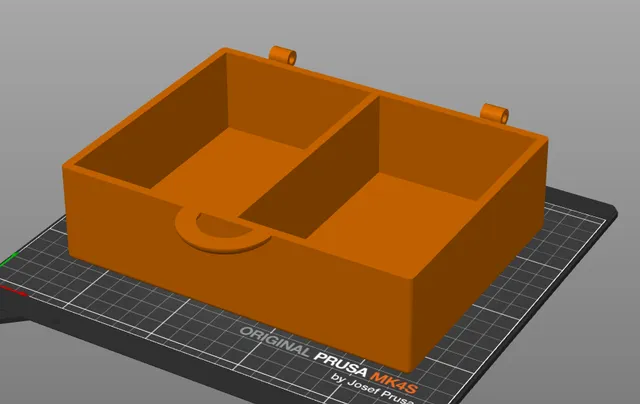Viewport: 640px width, 404px height.
Task: Click the left hinge knuckle of the box
Action: [282, 55]
